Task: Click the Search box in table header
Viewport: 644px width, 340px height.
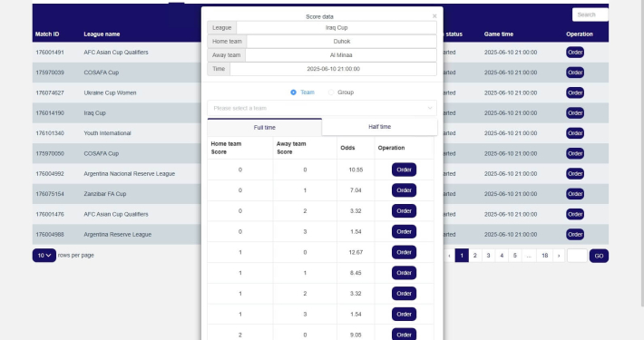Action: click(590, 15)
